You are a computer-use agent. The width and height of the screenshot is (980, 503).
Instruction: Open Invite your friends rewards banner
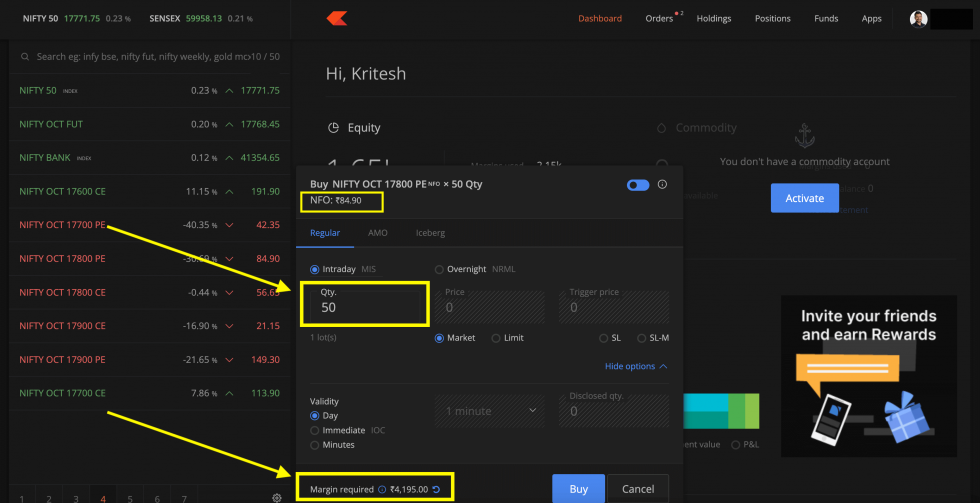point(869,376)
